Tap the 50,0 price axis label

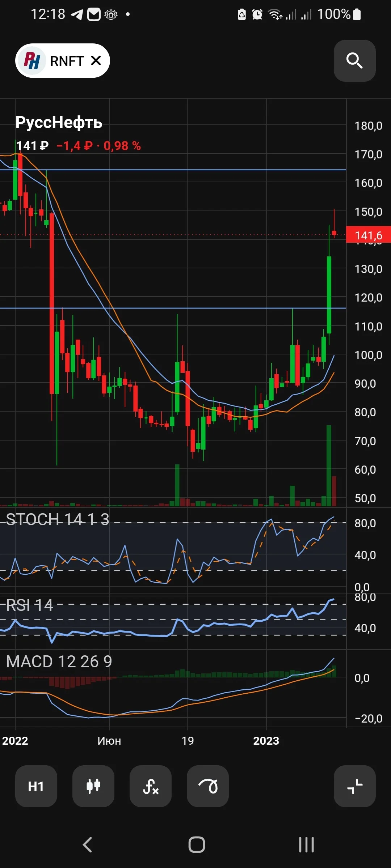point(365,498)
